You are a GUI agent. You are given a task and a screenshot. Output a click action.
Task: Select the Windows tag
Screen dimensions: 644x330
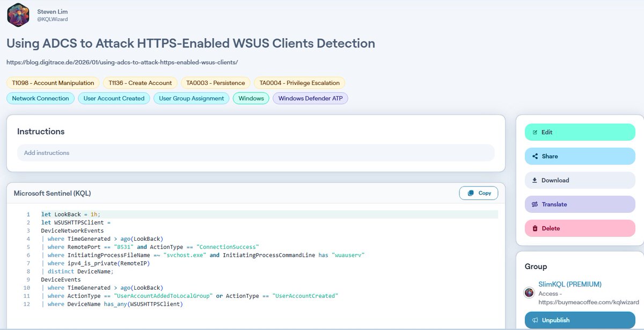251,98
